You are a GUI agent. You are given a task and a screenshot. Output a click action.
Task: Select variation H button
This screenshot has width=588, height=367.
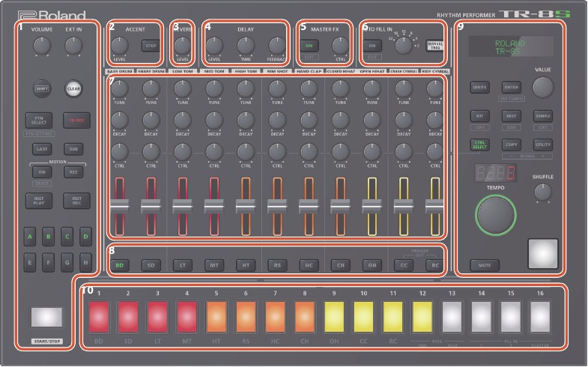(x=86, y=262)
